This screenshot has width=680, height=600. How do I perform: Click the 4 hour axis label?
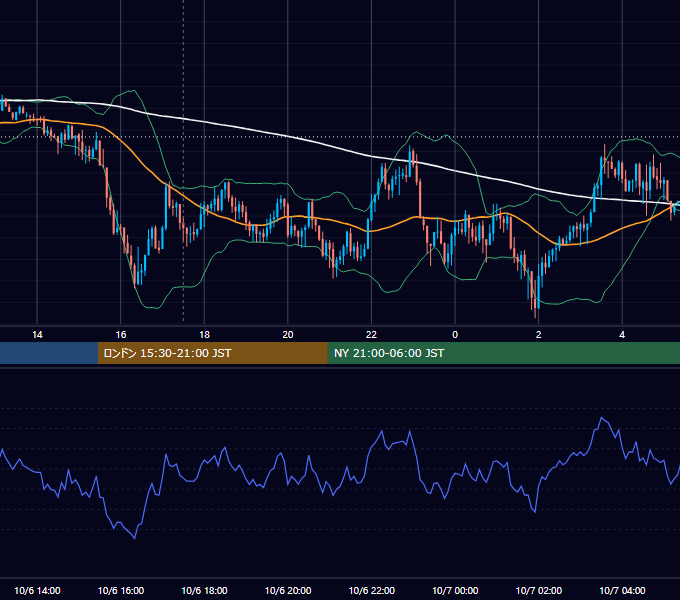622,335
